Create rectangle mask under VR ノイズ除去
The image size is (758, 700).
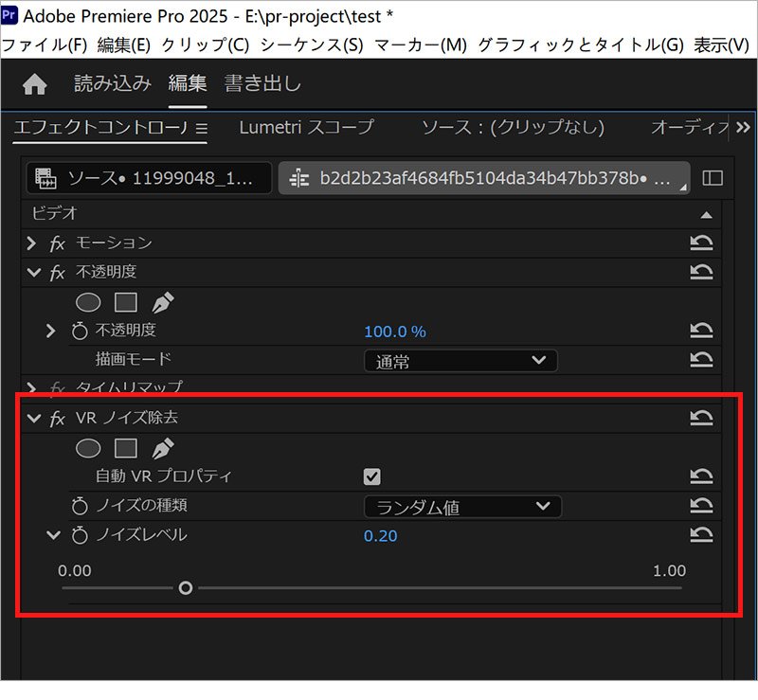click(x=126, y=449)
